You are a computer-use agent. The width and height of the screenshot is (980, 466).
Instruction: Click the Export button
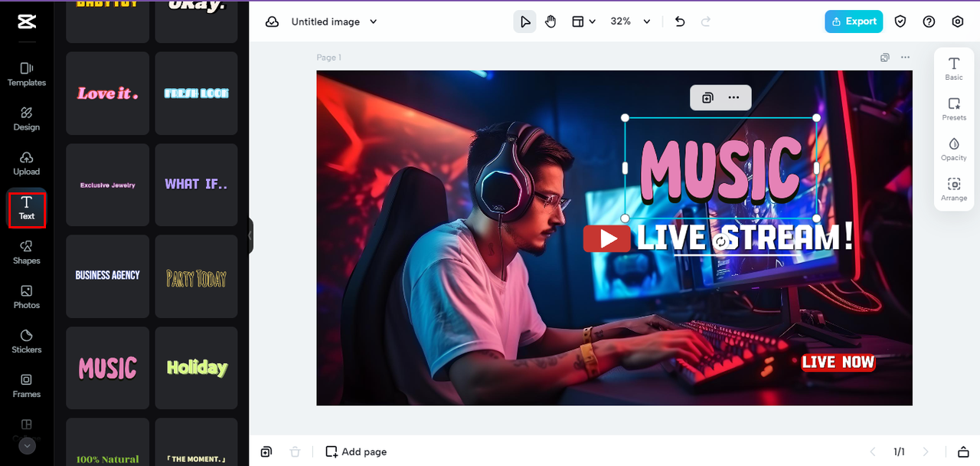(854, 21)
